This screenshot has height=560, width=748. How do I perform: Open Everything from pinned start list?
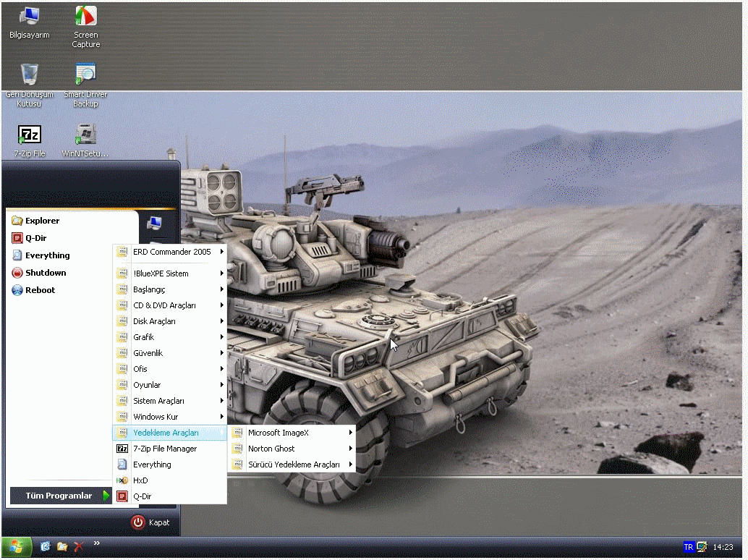(x=41, y=255)
